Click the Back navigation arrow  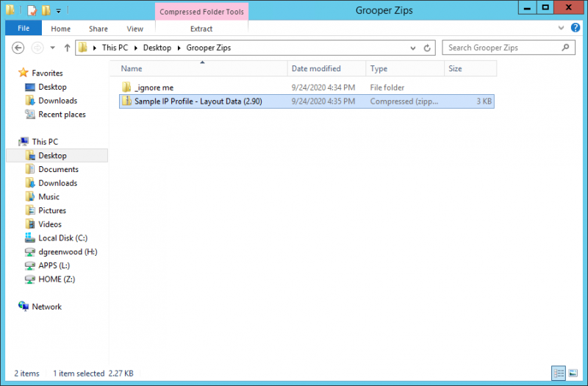[18, 48]
